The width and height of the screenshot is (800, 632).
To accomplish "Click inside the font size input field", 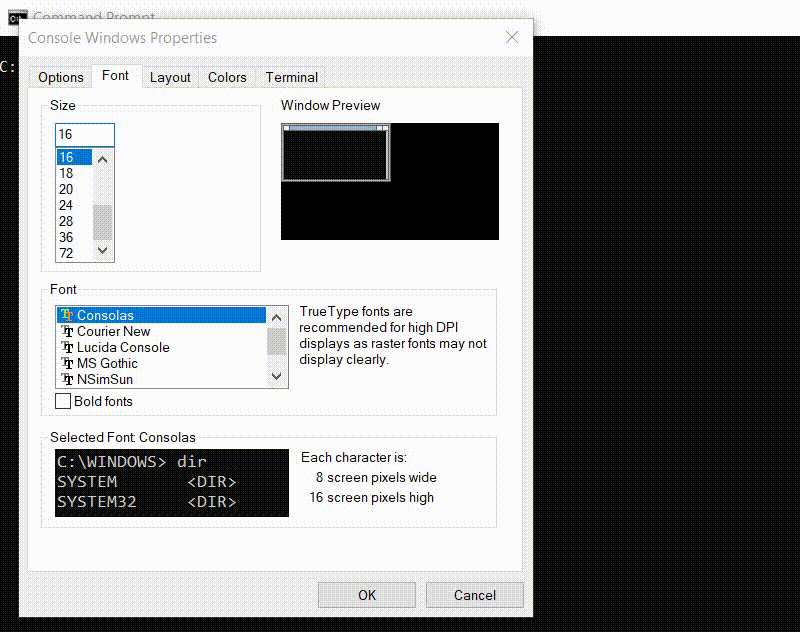I will point(84,134).
